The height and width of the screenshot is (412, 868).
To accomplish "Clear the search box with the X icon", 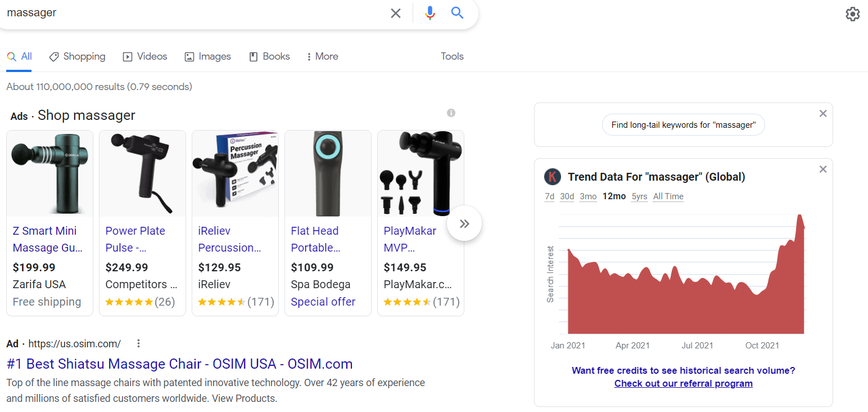I will click(396, 13).
